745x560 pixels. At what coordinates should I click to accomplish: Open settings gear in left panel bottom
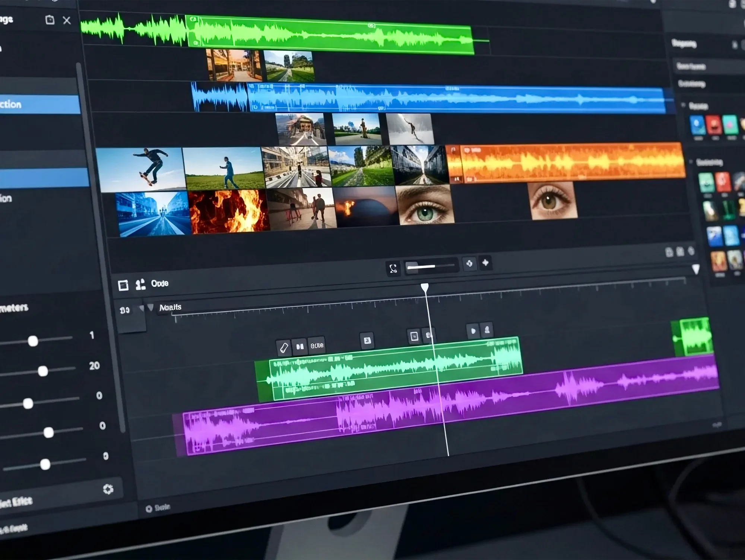tap(108, 489)
